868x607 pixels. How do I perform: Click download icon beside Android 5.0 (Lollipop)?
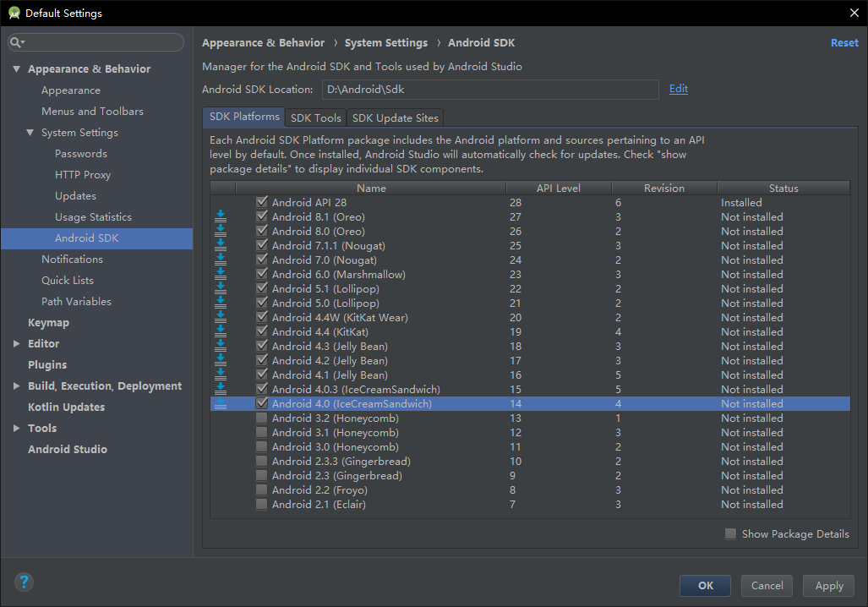tap(221, 303)
